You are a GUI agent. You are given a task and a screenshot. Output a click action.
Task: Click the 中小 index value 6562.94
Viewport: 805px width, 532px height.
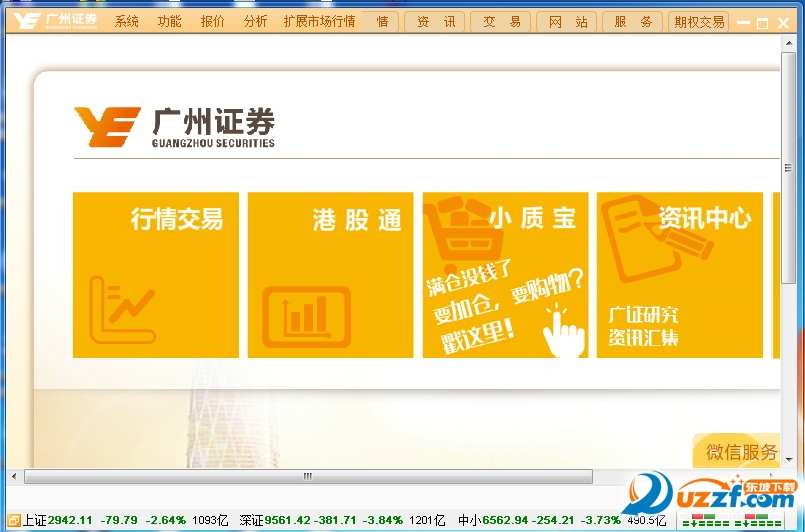point(505,520)
